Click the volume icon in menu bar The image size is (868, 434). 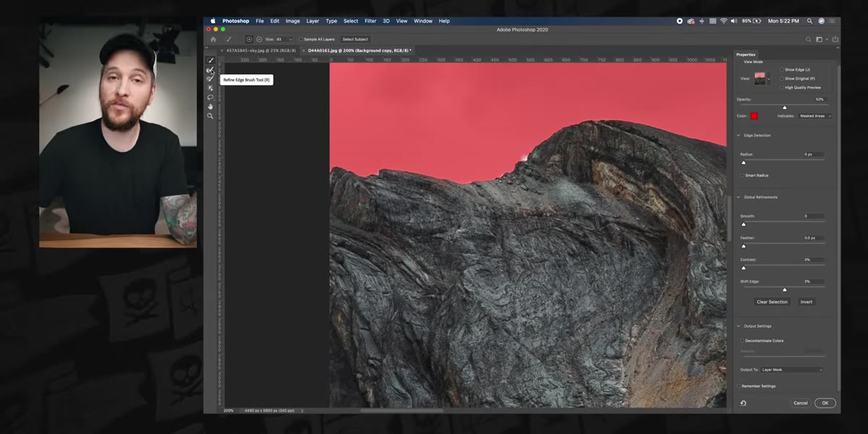(734, 21)
